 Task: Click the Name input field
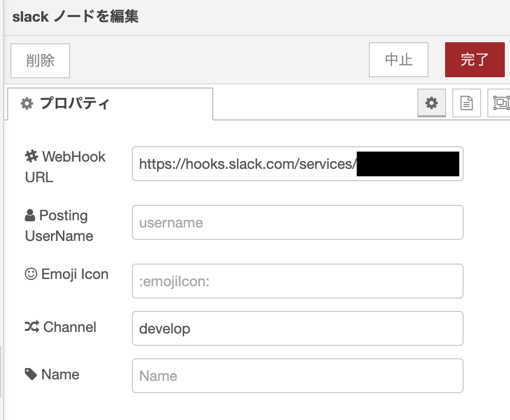click(x=297, y=376)
